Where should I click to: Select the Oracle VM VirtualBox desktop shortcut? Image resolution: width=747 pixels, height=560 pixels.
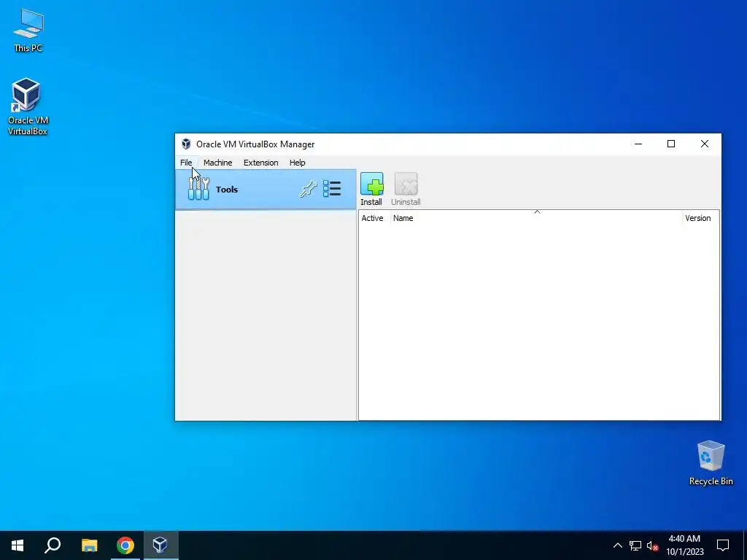click(28, 106)
